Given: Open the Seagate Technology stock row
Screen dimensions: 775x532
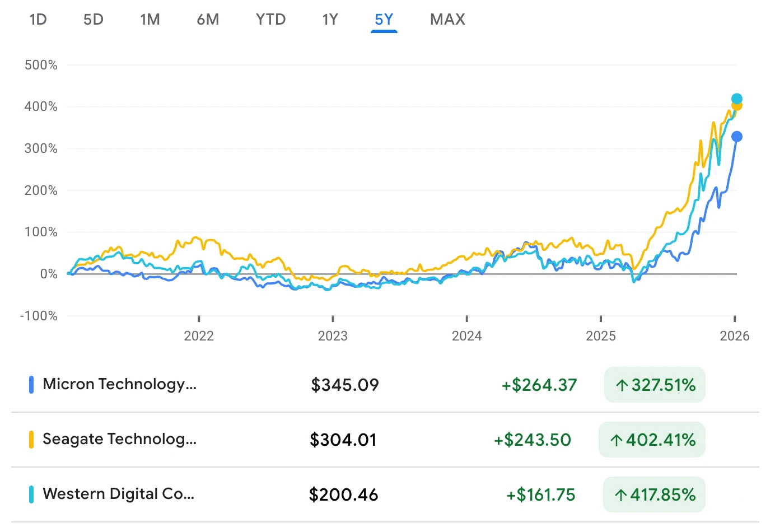Looking at the screenshot, I should [x=120, y=439].
